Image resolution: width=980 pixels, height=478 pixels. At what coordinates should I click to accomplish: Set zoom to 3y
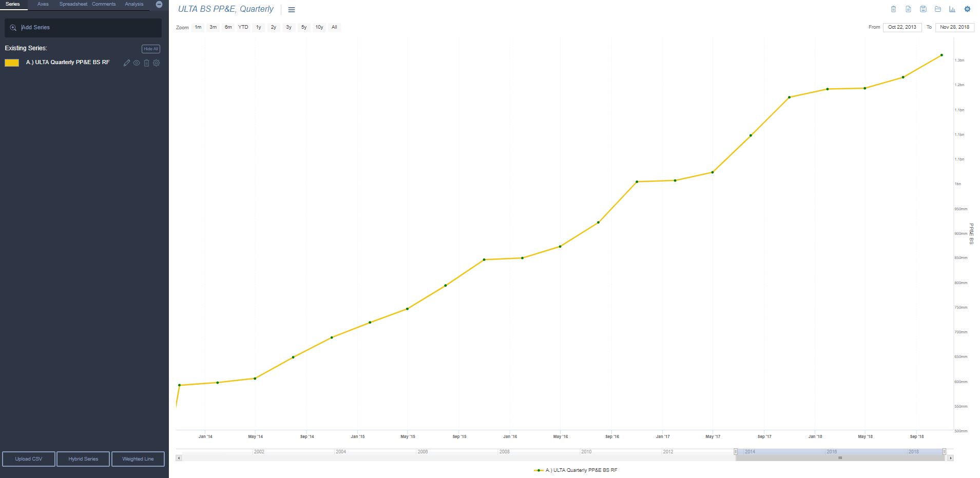pos(289,27)
